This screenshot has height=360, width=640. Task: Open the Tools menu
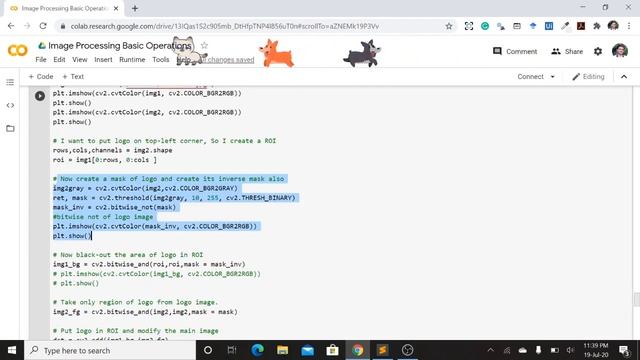160,60
